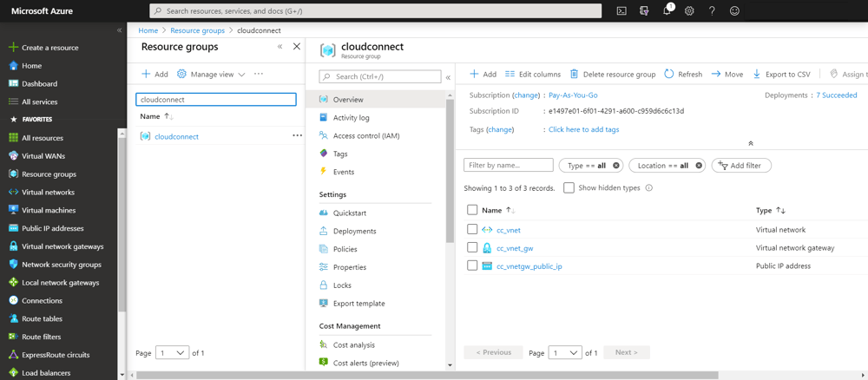Select Virtual network gateways in sidebar
Viewport: 868px width, 380px height.
pyautogui.click(x=62, y=246)
